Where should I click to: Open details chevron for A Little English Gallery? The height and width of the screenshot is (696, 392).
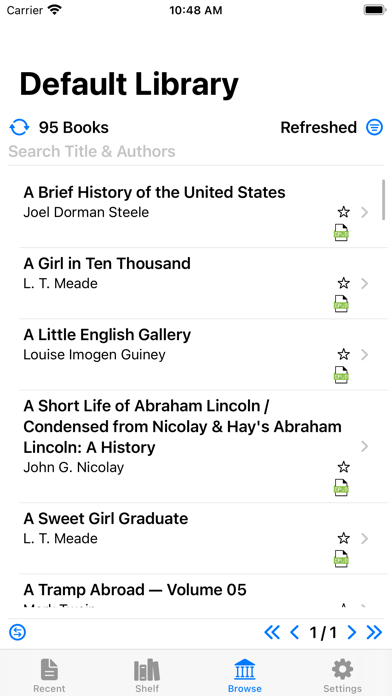coord(364,355)
